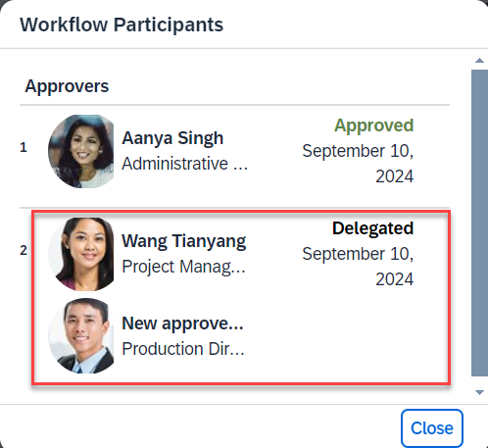The width and height of the screenshot is (488, 448).
Task: Click the 'Project Manag...' job title
Action: [183, 267]
